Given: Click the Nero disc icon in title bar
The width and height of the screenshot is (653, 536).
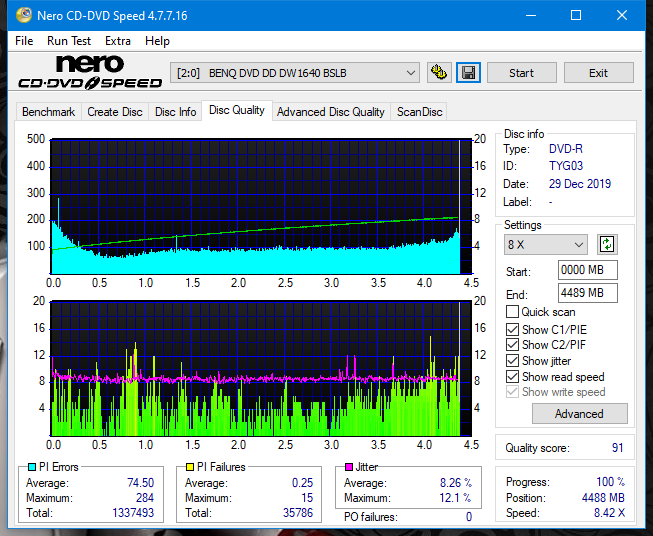Looking at the screenshot, I should pyautogui.click(x=23, y=15).
